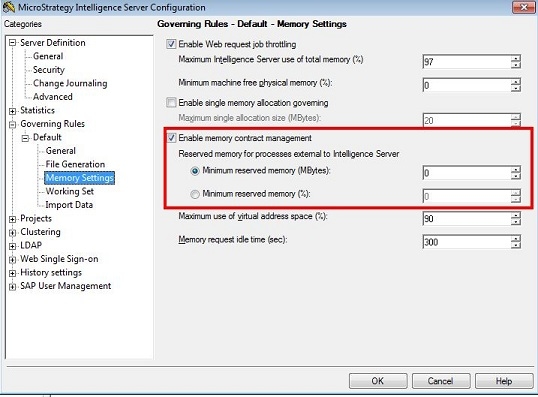Increase Memory request idle time value
This screenshot has height=397, width=538.
click(516, 238)
